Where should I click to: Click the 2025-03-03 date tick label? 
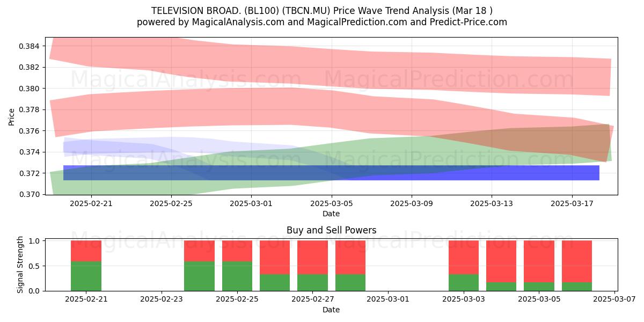pos(463,300)
